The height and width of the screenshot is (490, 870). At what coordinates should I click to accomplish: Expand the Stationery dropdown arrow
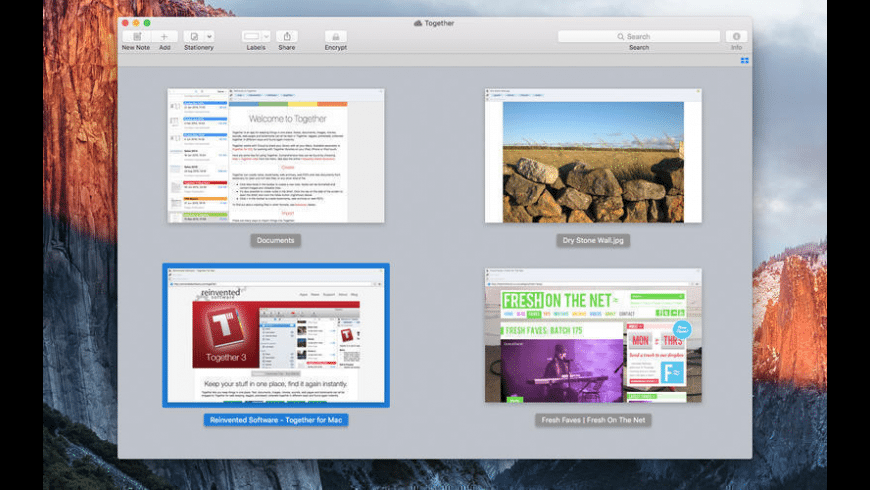coord(209,37)
